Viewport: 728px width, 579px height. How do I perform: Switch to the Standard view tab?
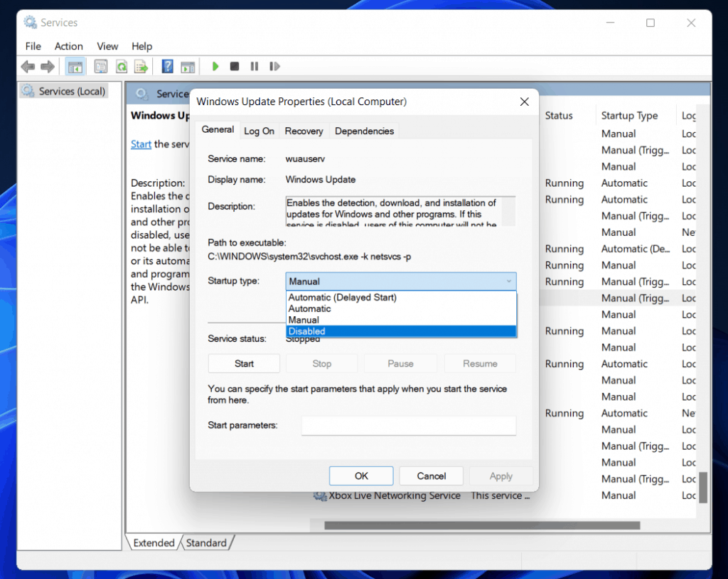206,542
